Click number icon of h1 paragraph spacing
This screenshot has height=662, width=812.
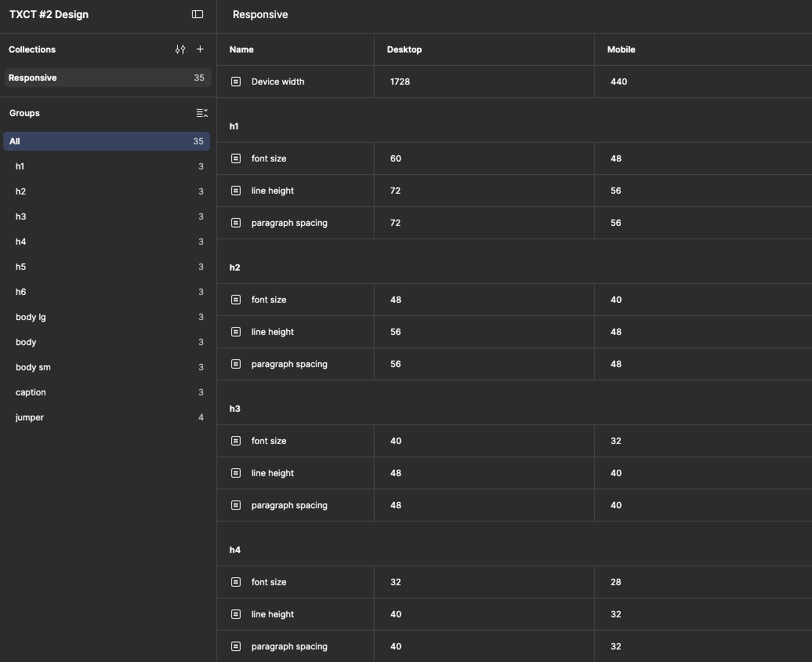(x=236, y=223)
